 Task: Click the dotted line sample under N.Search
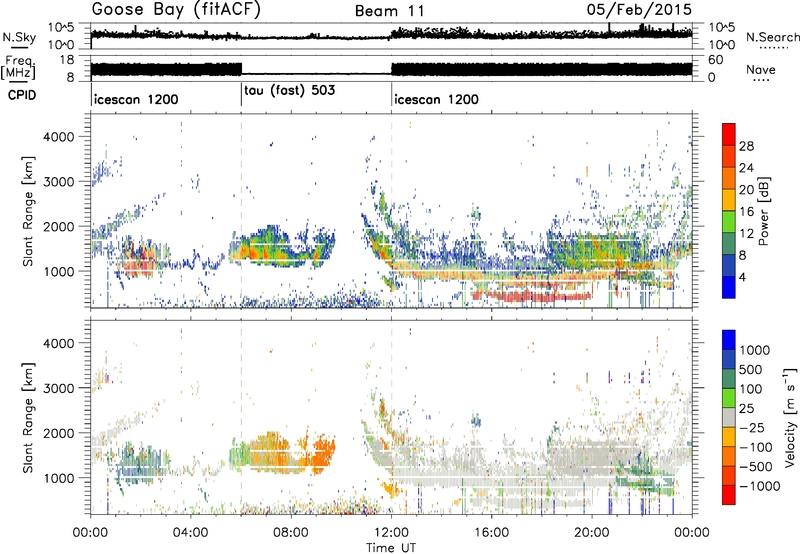(774, 48)
